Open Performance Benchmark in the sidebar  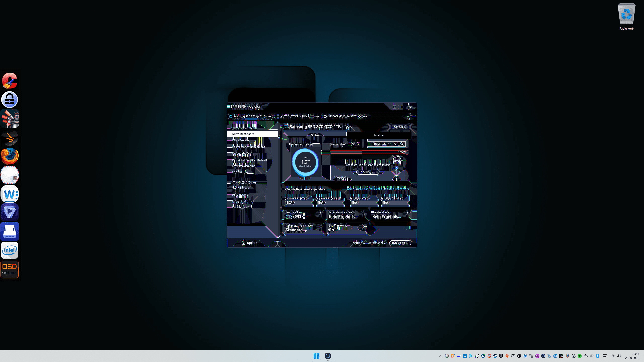[249, 147]
